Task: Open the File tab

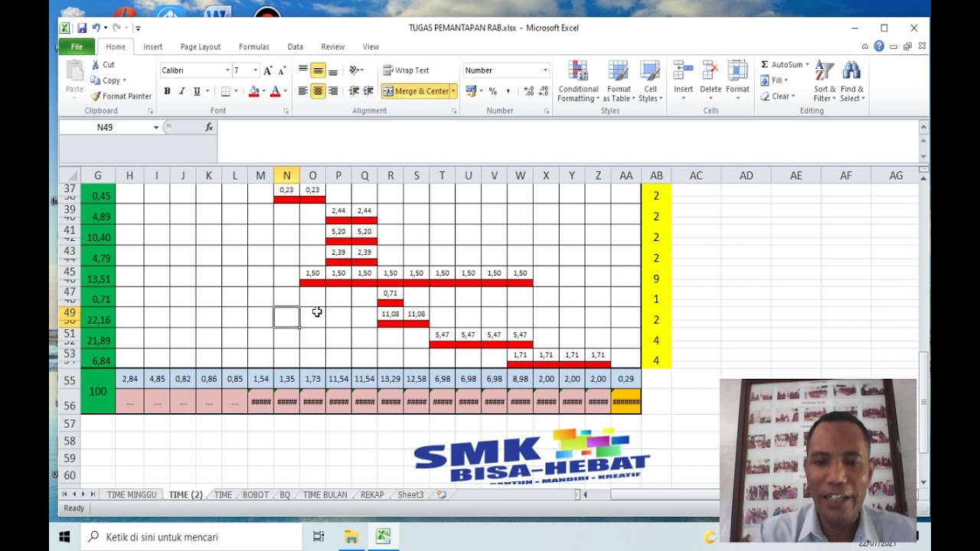Action: pos(77,47)
